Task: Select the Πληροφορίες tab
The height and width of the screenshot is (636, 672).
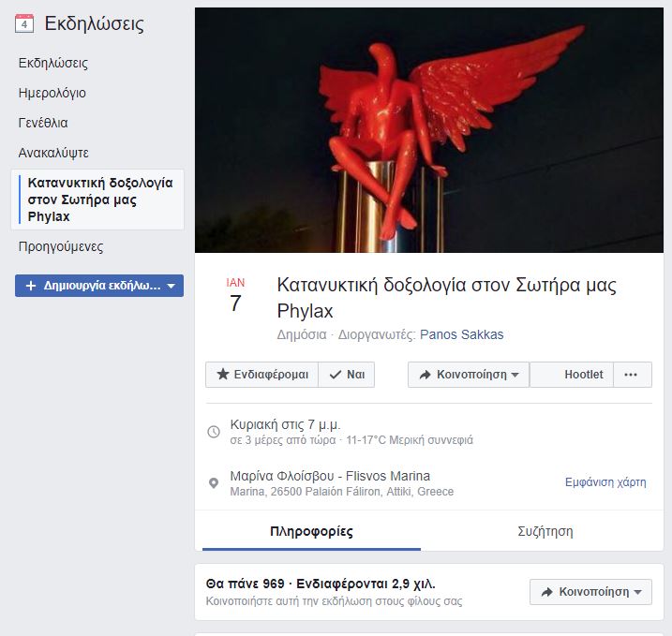Action: tap(311, 531)
